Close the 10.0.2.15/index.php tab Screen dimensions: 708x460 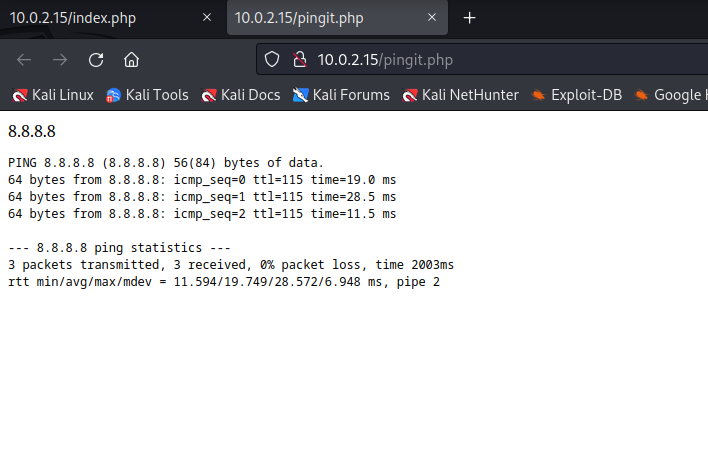click(x=207, y=18)
